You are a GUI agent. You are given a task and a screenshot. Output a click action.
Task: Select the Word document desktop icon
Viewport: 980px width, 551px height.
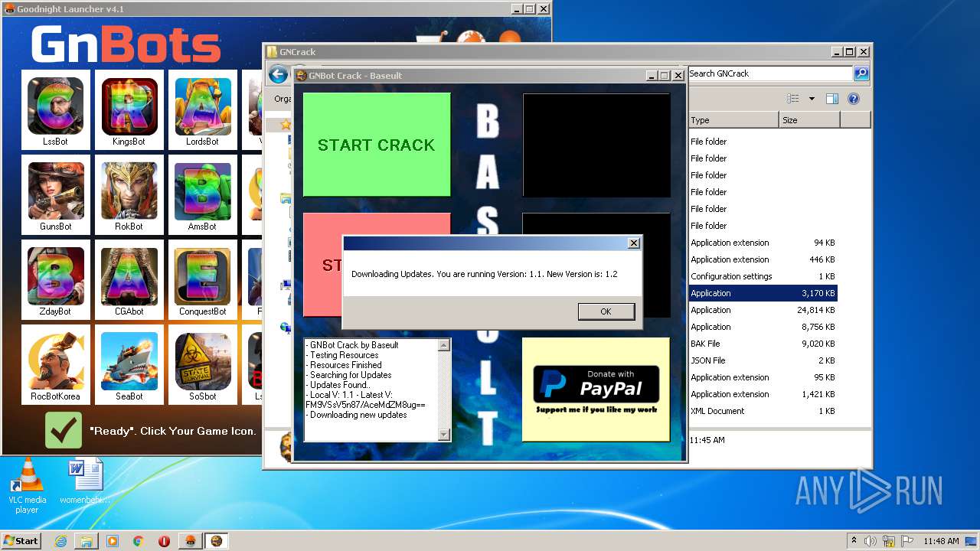click(x=85, y=481)
